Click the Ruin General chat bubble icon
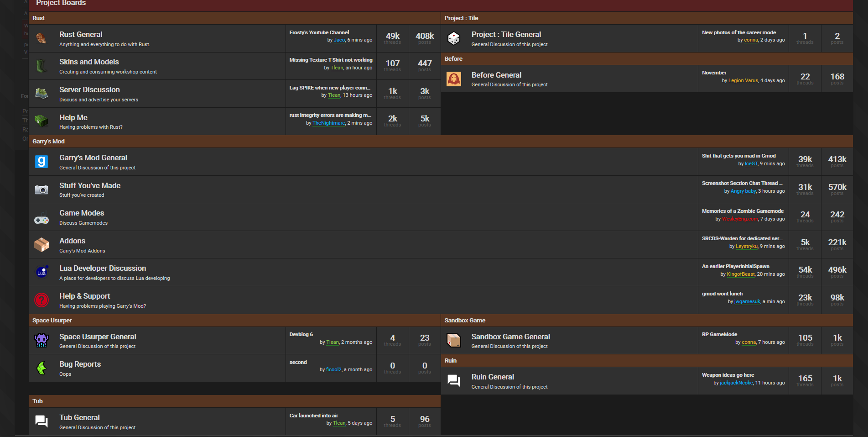Viewport: 868px width, 437px height. coord(454,381)
